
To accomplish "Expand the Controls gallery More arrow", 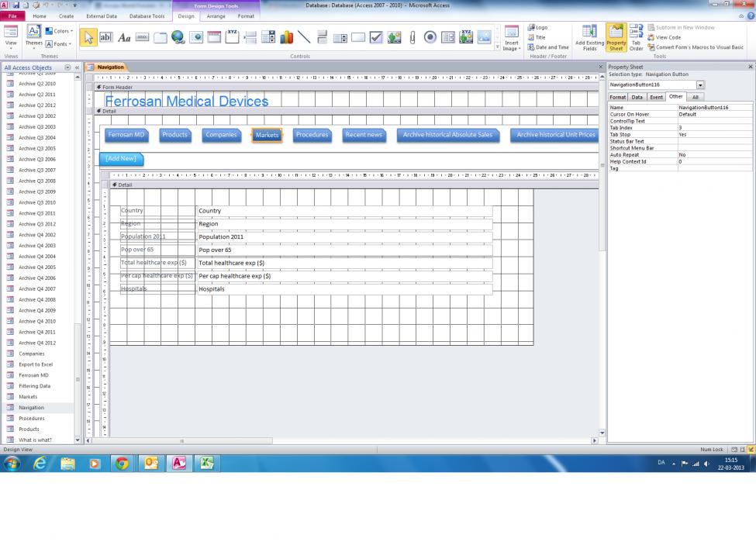I will (498, 47).
